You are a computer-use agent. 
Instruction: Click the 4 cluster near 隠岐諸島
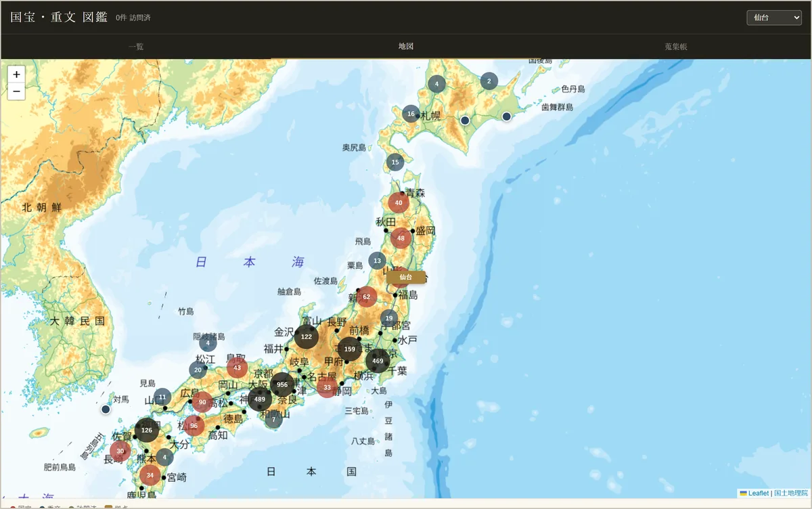pyautogui.click(x=208, y=343)
